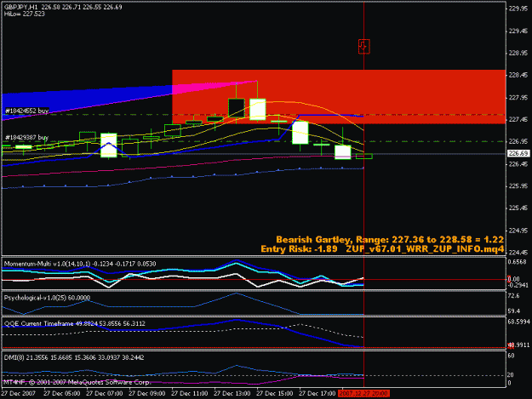Click the 27 Dec 11:00 time label
This screenshot has height=399, width=532.
click(x=189, y=394)
